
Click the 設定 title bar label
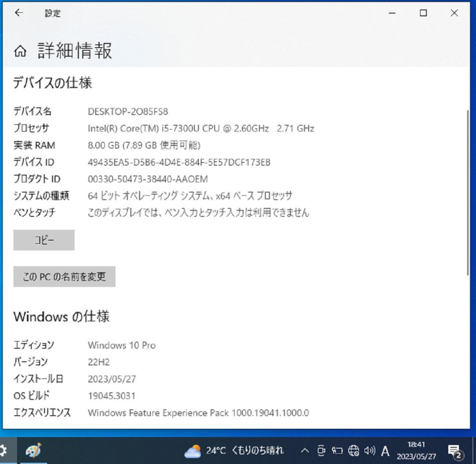[x=53, y=13]
